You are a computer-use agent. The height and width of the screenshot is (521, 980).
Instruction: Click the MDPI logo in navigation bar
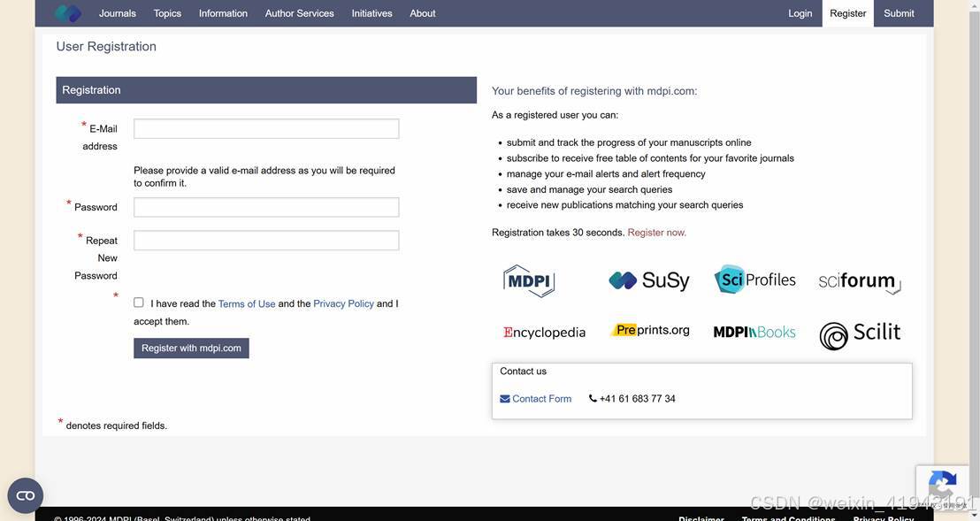67,13
